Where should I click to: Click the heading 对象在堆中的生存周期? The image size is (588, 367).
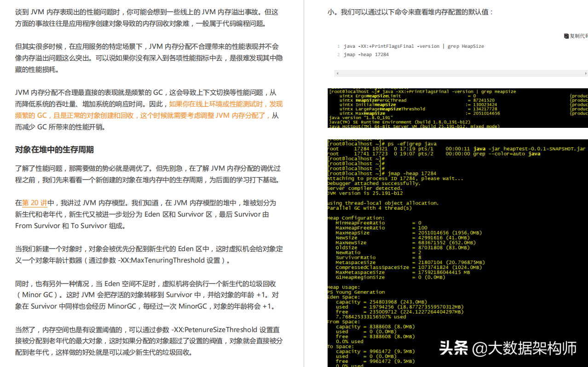(x=54, y=150)
